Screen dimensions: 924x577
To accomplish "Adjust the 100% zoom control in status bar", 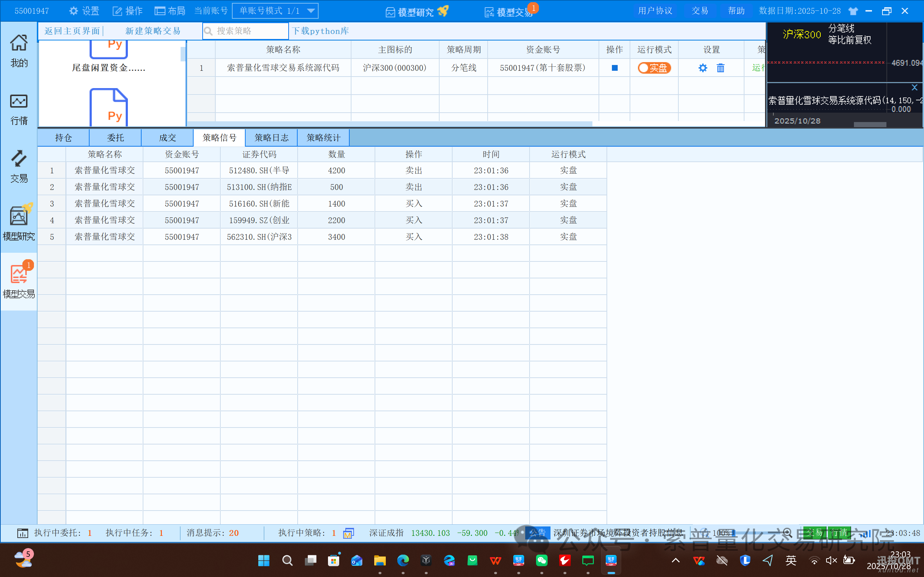I will click(x=722, y=533).
